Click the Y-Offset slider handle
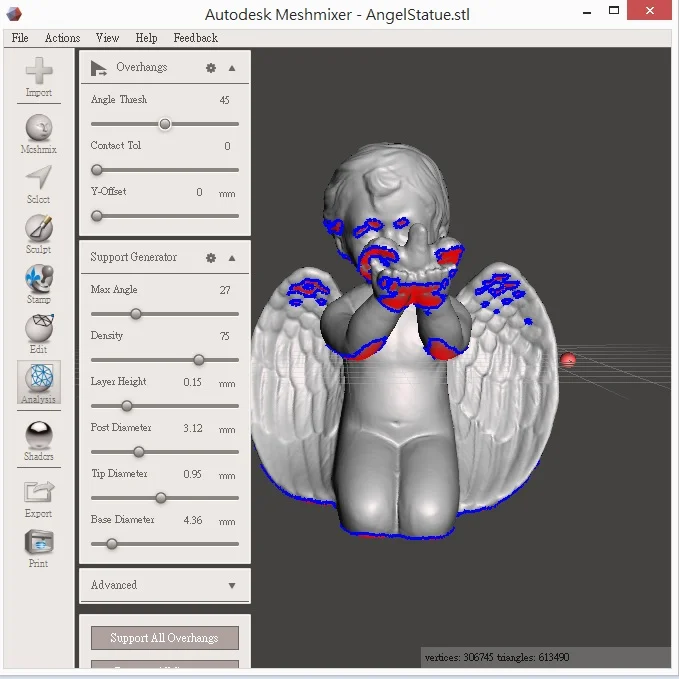Image resolution: width=679 pixels, height=679 pixels. click(97, 216)
